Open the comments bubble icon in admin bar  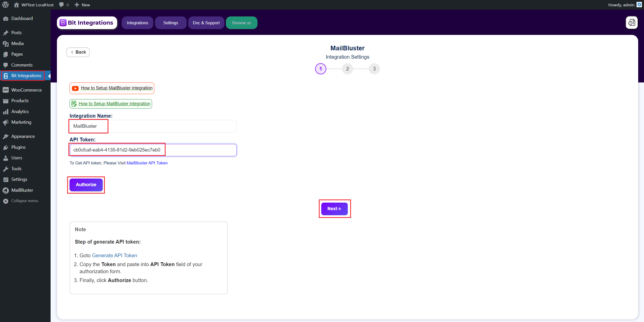pos(61,5)
